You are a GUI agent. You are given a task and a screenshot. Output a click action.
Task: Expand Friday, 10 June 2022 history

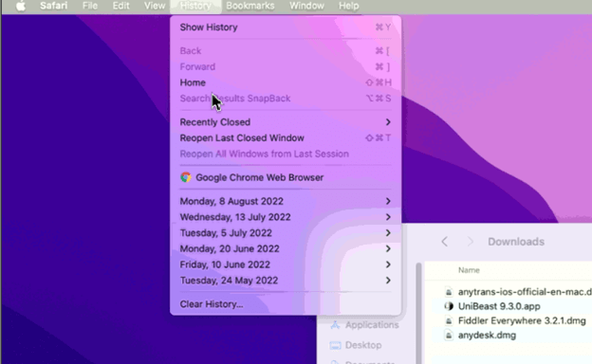pos(286,264)
